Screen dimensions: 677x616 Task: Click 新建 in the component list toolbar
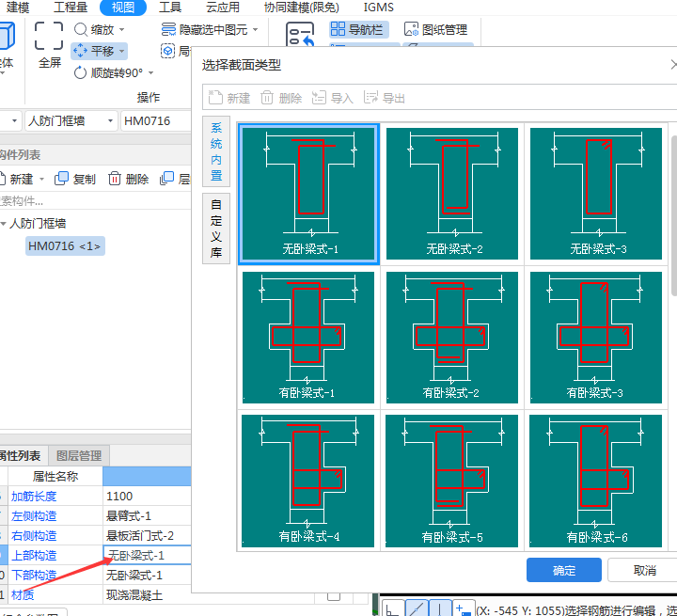[16, 179]
